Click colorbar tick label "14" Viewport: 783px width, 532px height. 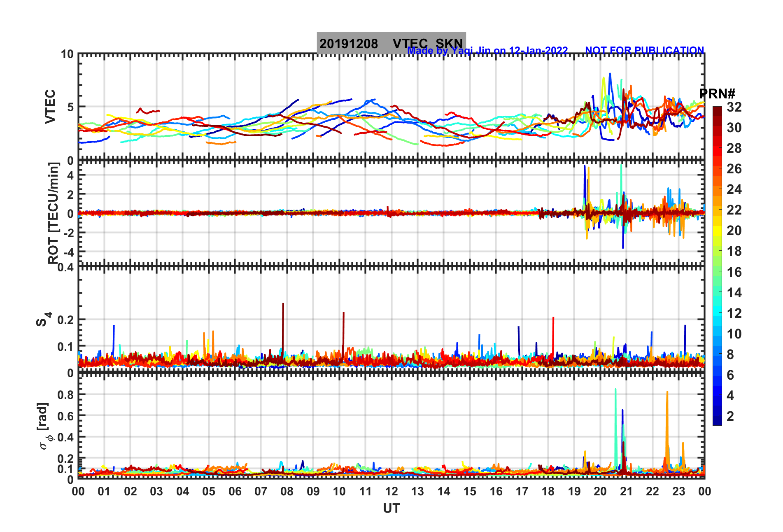pyautogui.click(x=734, y=293)
